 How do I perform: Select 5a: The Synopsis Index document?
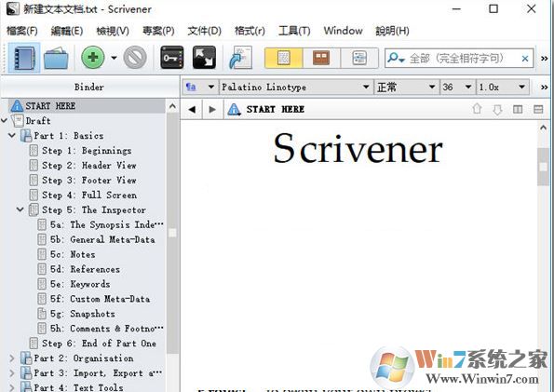(x=107, y=224)
